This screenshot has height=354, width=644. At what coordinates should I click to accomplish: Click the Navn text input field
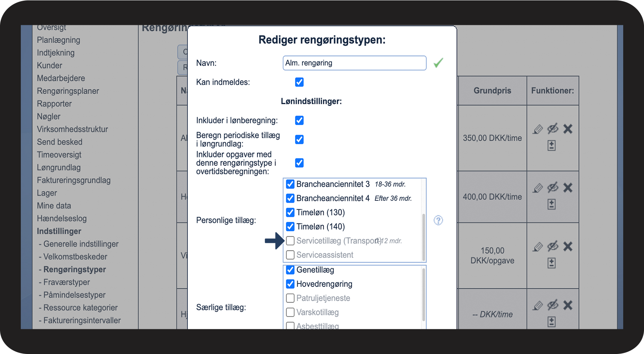pyautogui.click(x=354, y=63)
